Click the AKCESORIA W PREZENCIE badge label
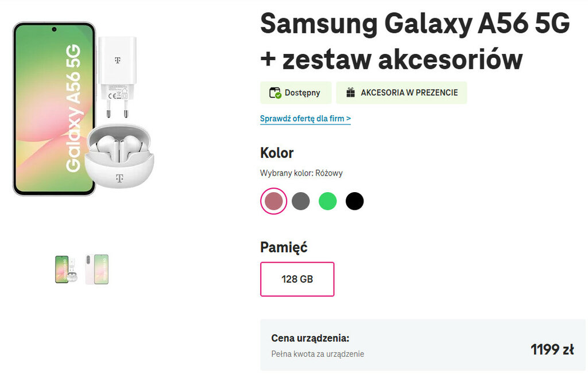The height and width of the screenshot is (386, 588). tap(409, 93)
